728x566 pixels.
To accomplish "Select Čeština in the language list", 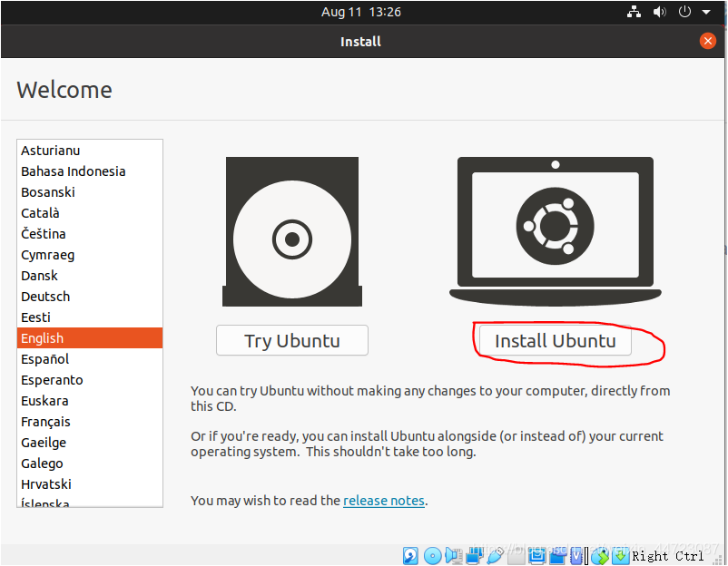I will [90, 234].
